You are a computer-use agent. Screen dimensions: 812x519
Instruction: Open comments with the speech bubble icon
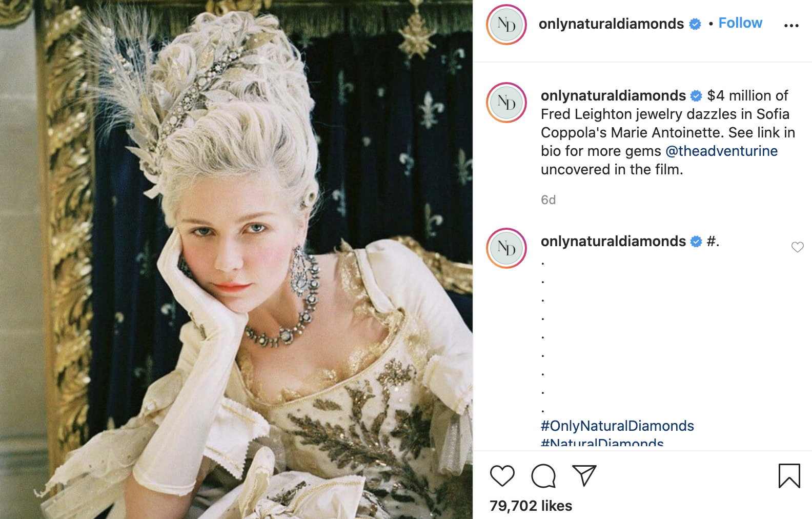tap(543, 475)
